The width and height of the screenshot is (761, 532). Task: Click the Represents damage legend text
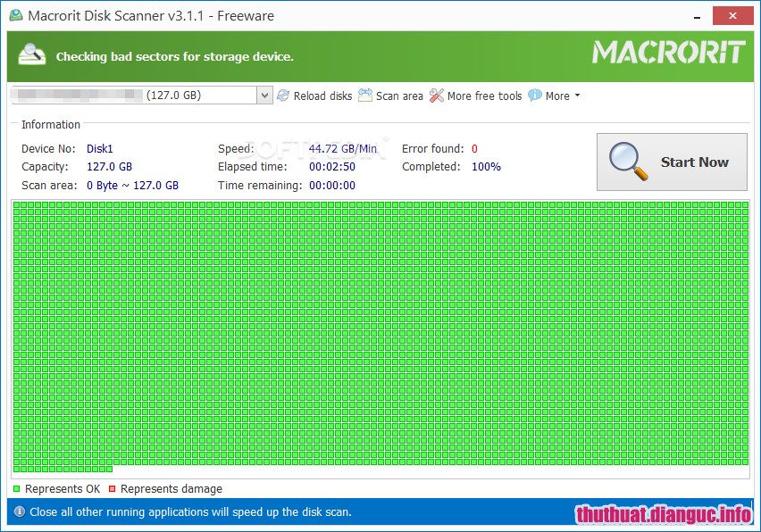point(171,489)
